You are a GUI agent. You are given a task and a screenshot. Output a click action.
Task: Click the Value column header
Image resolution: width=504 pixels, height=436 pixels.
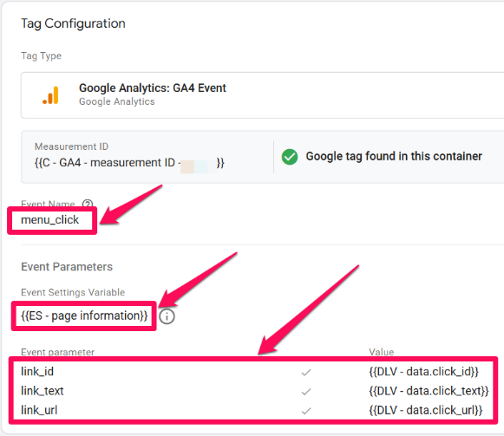(381, 352)
